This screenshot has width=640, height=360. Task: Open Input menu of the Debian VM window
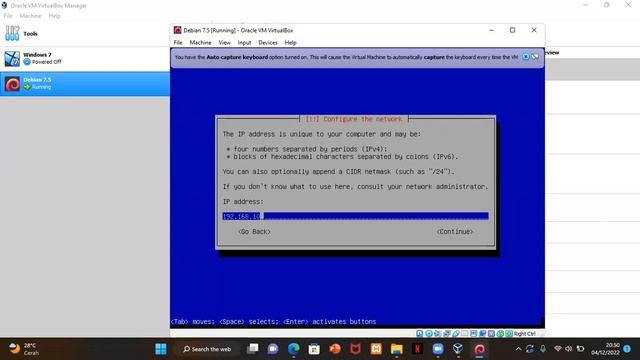244,42
